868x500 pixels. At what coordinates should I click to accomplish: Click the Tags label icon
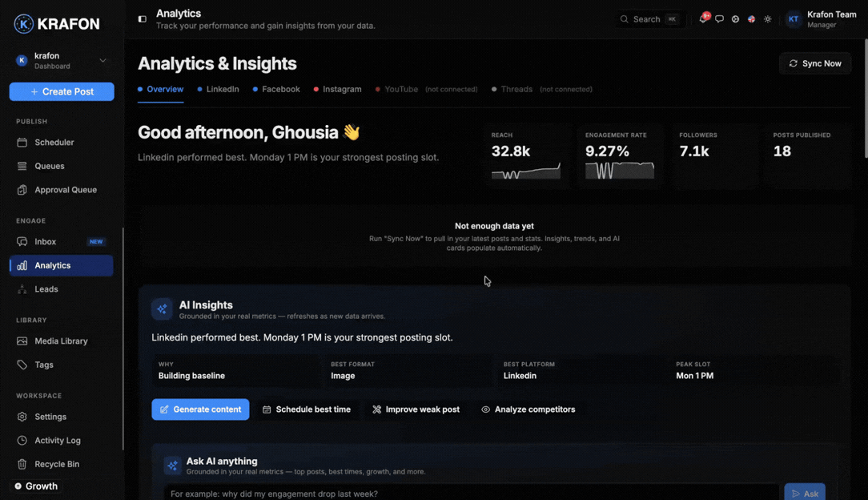tap(22, 365)
